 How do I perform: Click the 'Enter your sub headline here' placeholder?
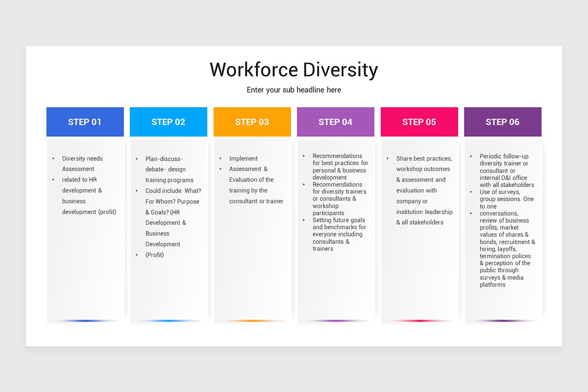294,90
